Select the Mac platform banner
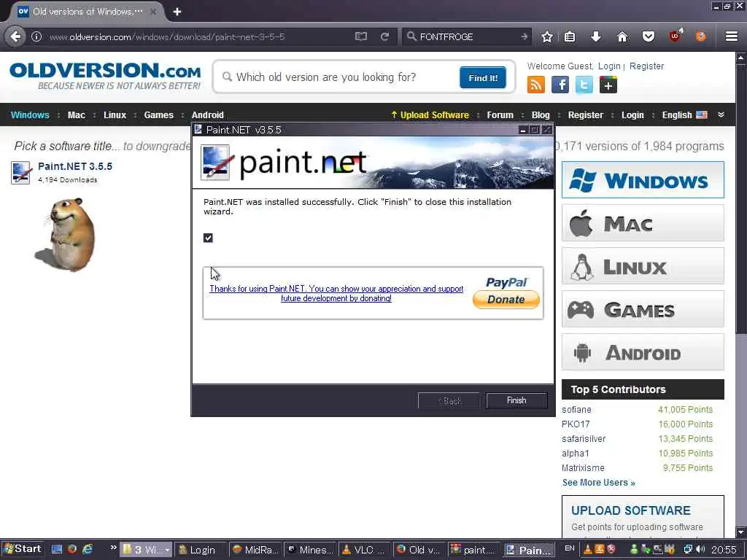The image size is (747, 560). pos(643,223)
